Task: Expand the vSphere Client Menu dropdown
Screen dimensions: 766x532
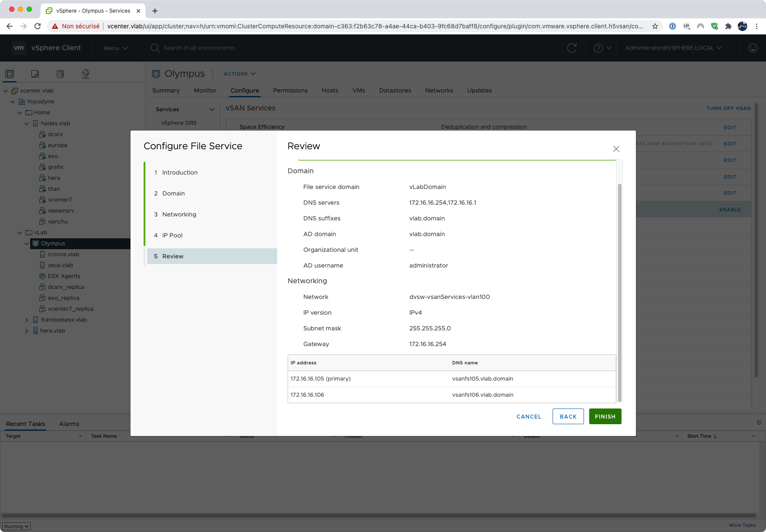Action: pyautogui.click(x=116, y=48)
